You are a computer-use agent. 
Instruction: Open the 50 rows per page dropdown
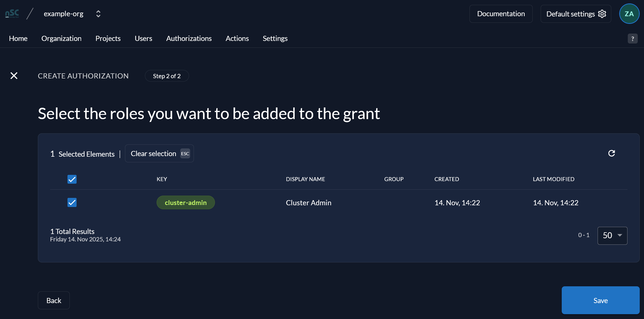coord(612,235)
